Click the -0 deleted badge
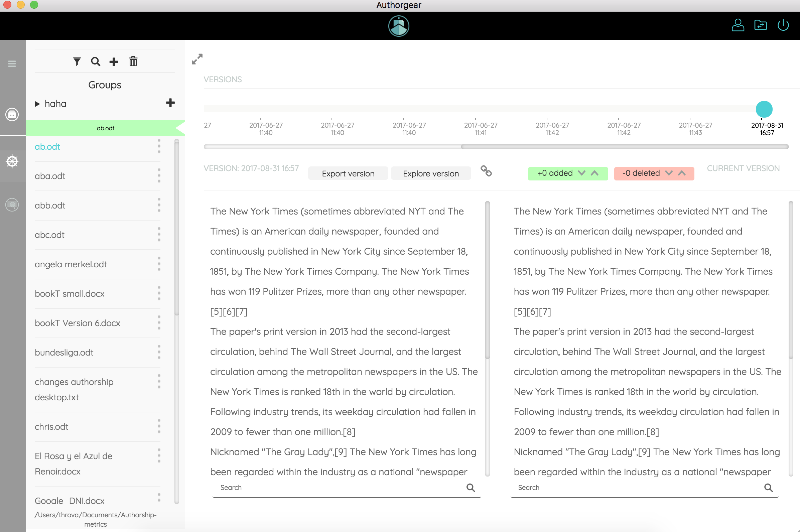Viewport: 800px width, 532px height. (654, 173)
